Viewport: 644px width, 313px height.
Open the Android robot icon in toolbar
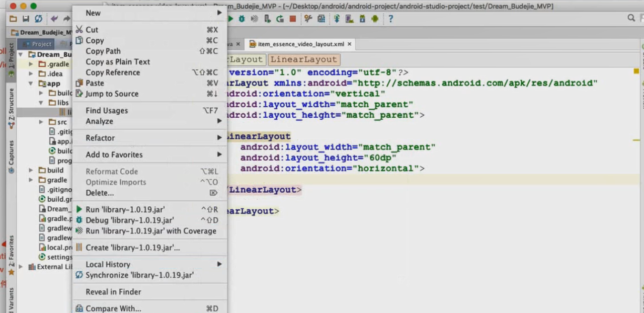tap(375, 19)
